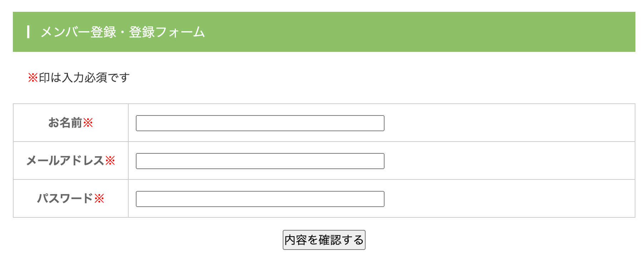The image size is (644, 266).
Task: Click the red ※ beside パスワード
Action: (99, 198)
